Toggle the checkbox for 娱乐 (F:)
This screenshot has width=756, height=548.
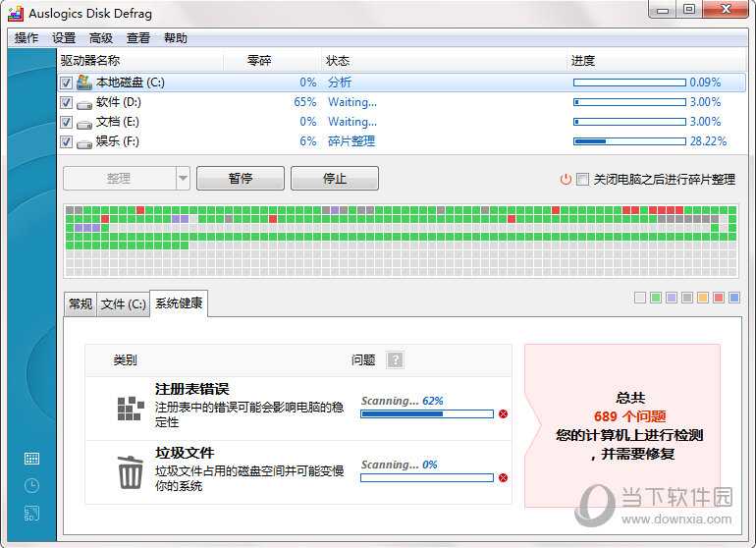66,141
